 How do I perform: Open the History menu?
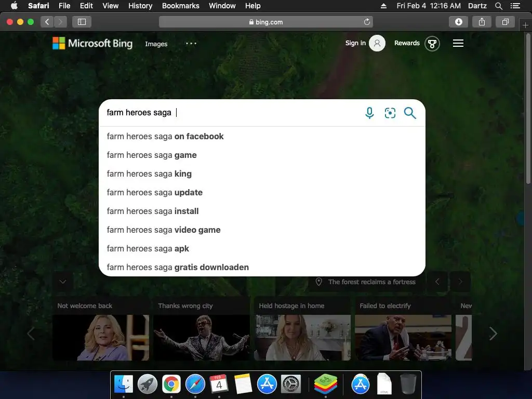coord(140,6)
